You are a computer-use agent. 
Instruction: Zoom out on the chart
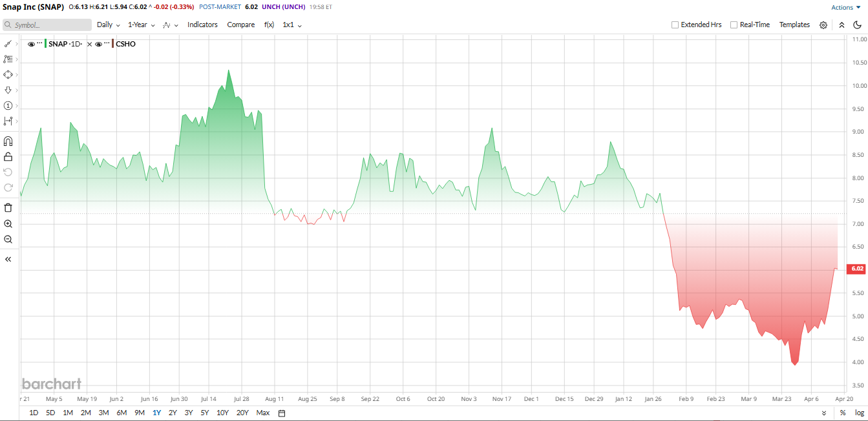8,239
